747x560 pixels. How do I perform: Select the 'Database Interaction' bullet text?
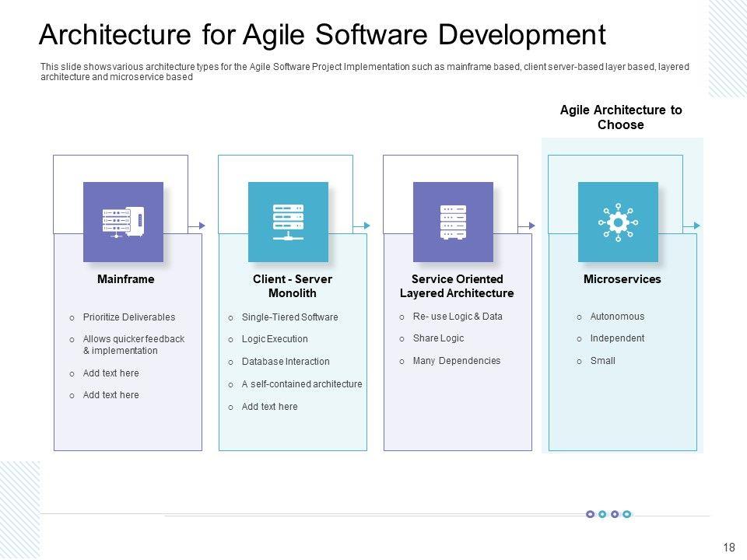[286, 362]
